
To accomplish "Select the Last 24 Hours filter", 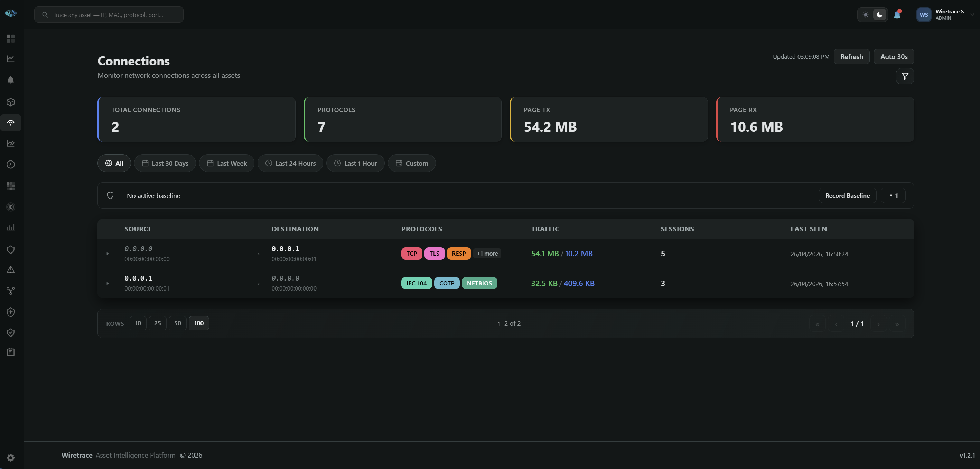I will tap(290, 163).
